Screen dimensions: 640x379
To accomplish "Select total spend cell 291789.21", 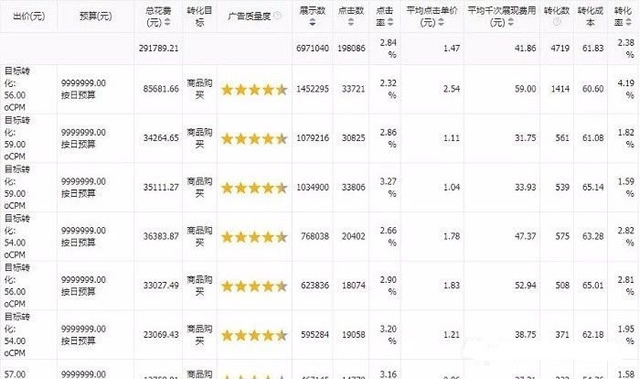I will coord(159,48).
